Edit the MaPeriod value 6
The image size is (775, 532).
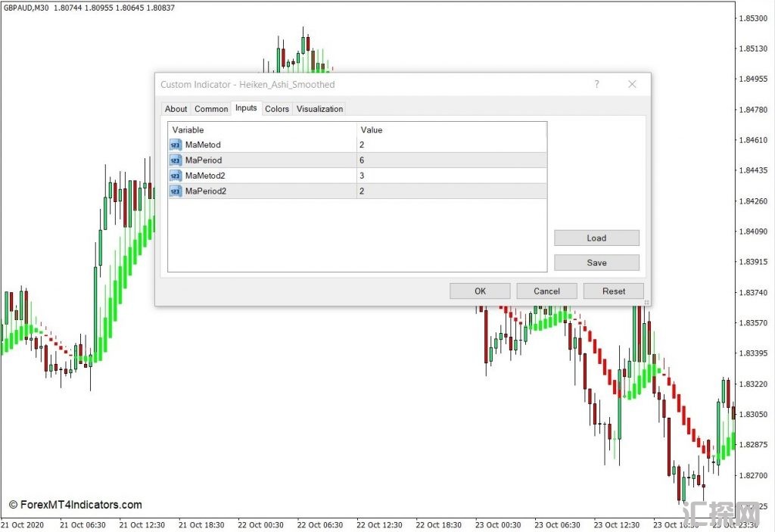pyautogui.click(x=451, y=160)
